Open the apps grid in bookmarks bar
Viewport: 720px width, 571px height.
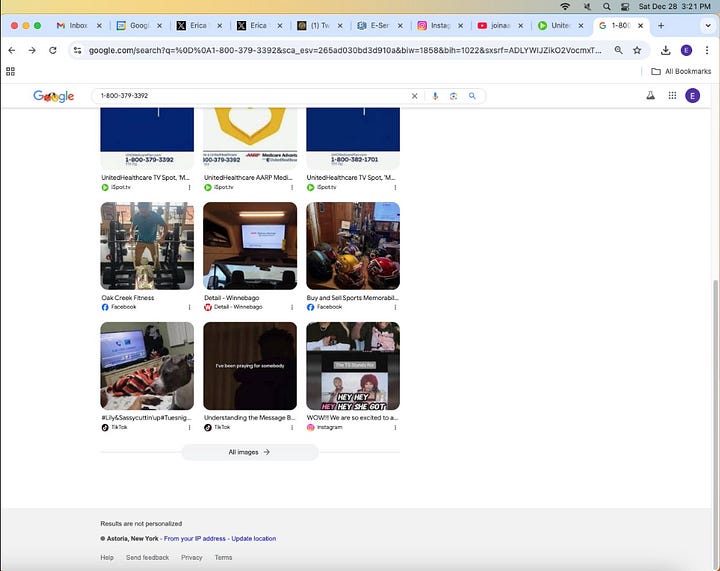tap(10, 71)
